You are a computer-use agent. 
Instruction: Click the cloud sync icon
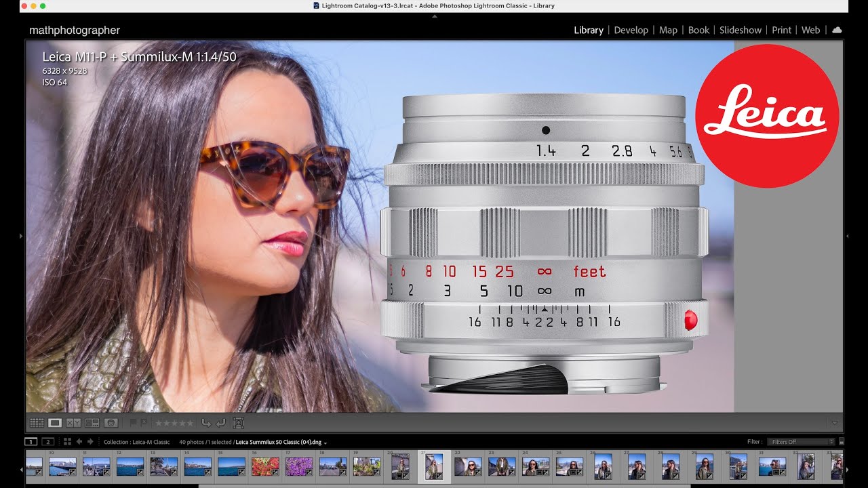(837, 30)
